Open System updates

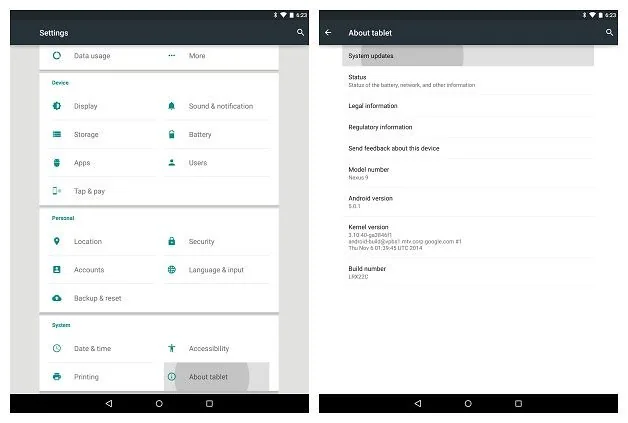(468, 56)
